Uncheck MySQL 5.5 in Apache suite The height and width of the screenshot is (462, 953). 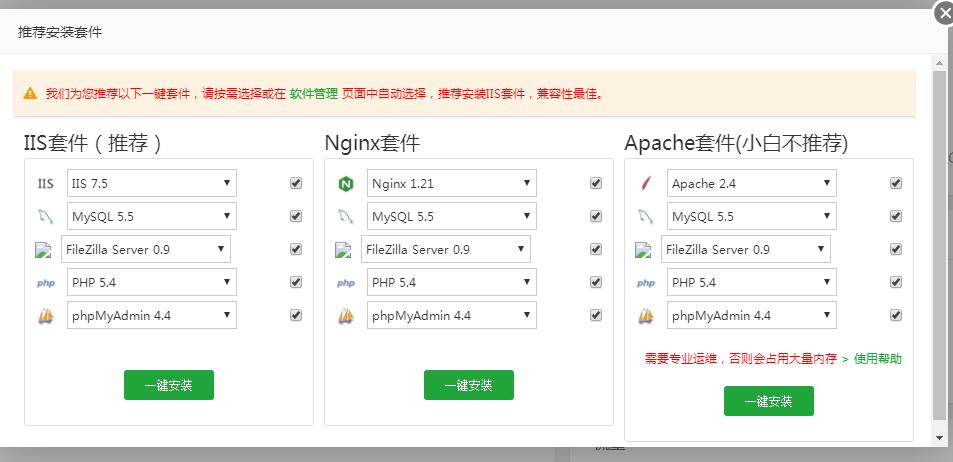coord(896,216)
